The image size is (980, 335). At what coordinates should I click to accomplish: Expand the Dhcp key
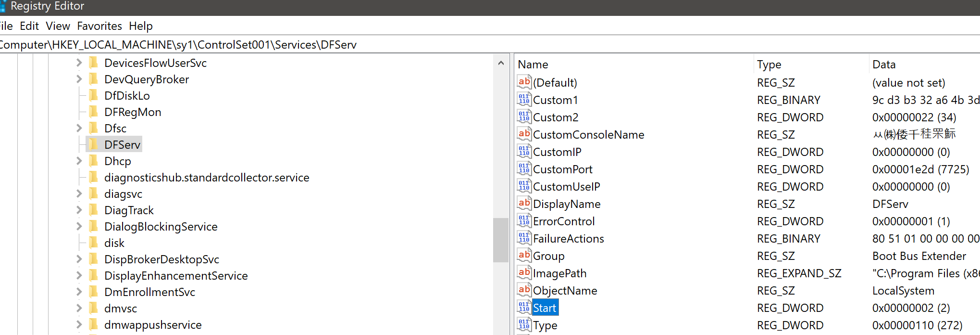point(79,161)
